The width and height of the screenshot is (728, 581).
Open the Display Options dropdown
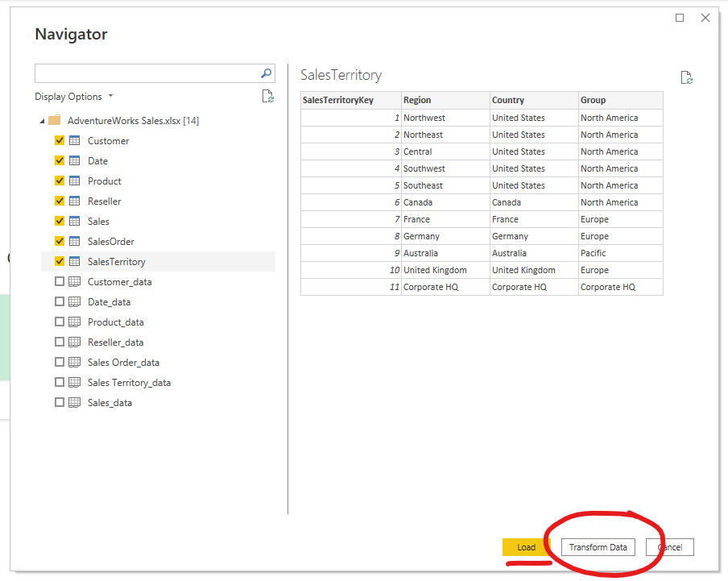point(73,97)
